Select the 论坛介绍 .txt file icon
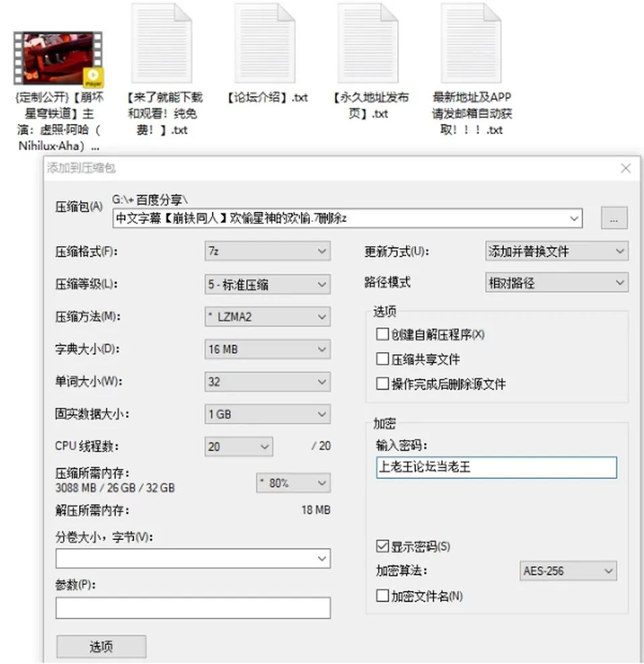The height and width of the screenshot is (664, 644). pos(265,43)
